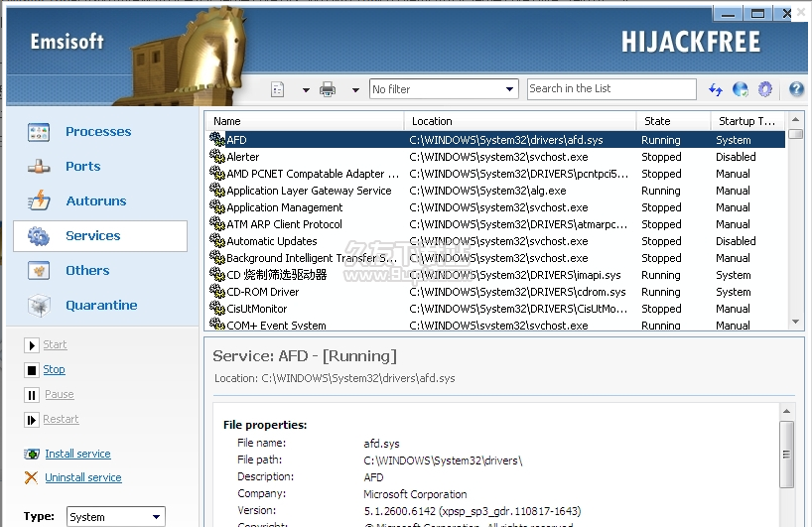Screen dimensions: 812x527
Task: Click details panel scroll up arrow
Action: point(786,412)
